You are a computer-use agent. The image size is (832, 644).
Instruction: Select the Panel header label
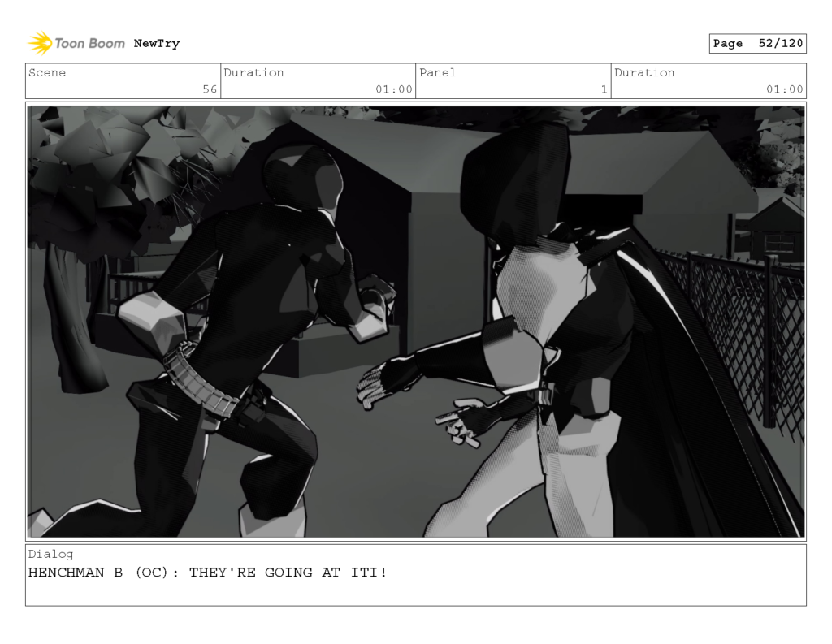pos(438,72)
